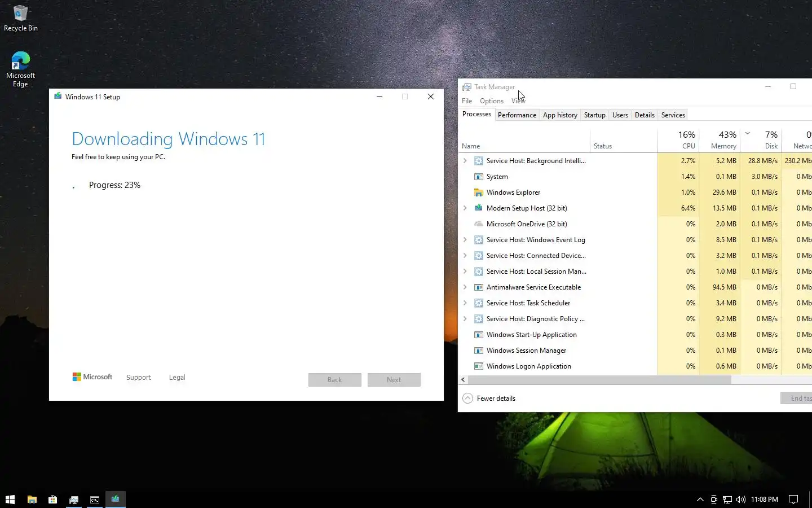This screenshot has height=508, width=812.
Task: Switch to the Users tab
Action: [620, 115]
